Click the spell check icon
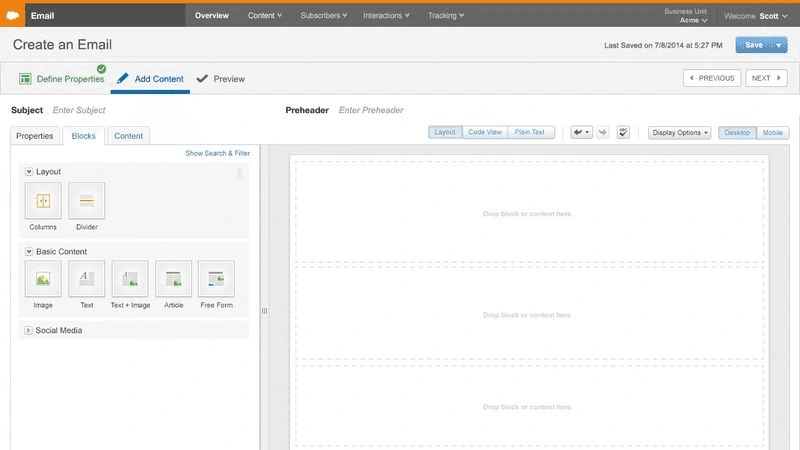The image size is (800, 450). [623, 133]
